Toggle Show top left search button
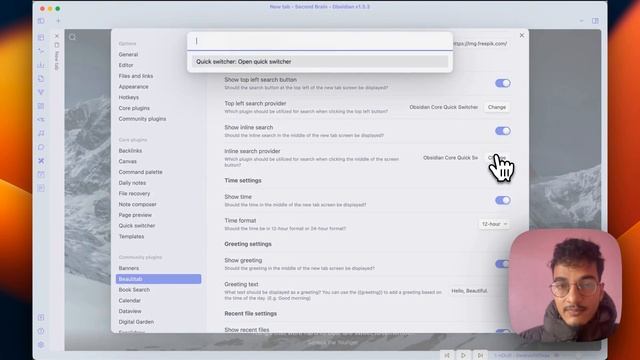Image resolution: width=640 pixels, height=360 pixels. click(x=502, y=83)
